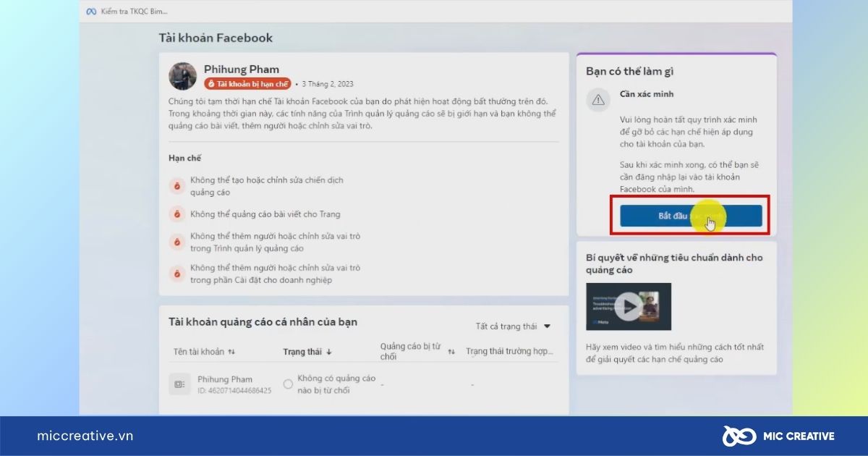Click the Bí quyết về những tiêu chuẩn heading
Image resolution: width=868 pixels, height=456 pixels.
pos(674,263)
